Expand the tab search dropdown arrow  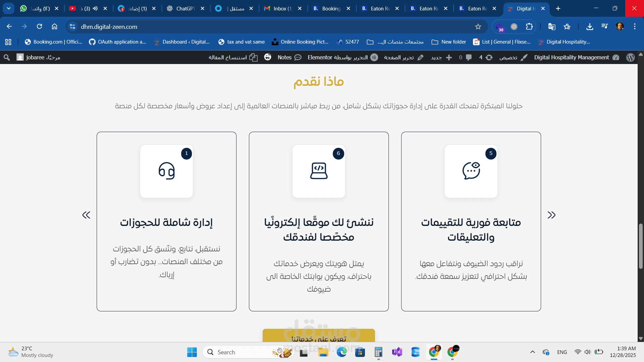(9, 8)
